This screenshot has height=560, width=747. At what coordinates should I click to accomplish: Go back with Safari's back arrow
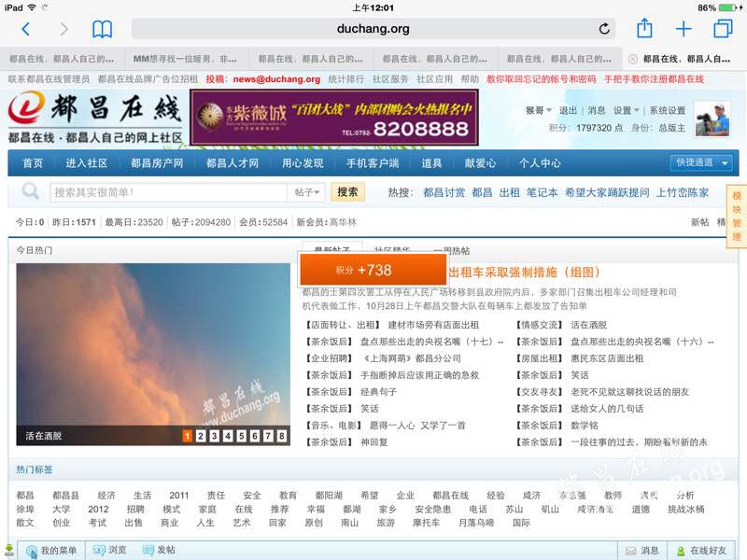pyautogui.click(x=26, y=29)
